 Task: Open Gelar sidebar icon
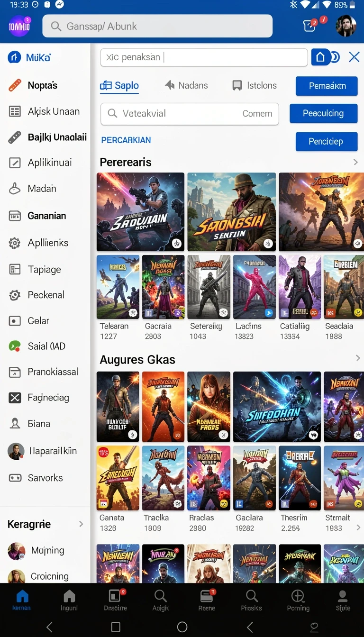pos(15,321)
